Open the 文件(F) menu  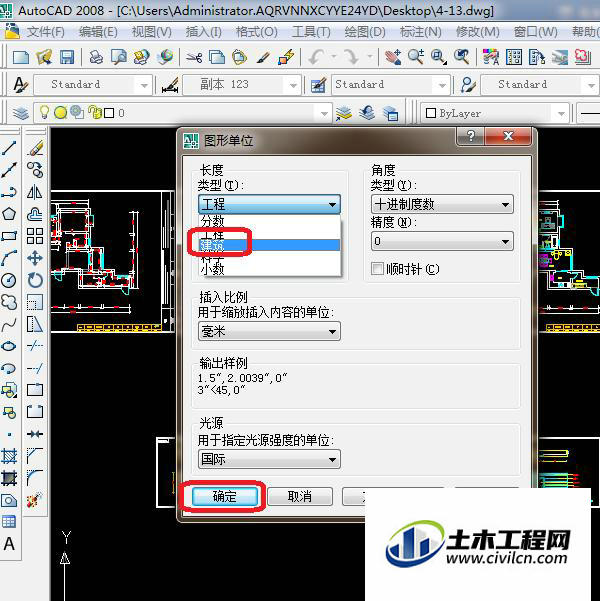coord(45,31)
